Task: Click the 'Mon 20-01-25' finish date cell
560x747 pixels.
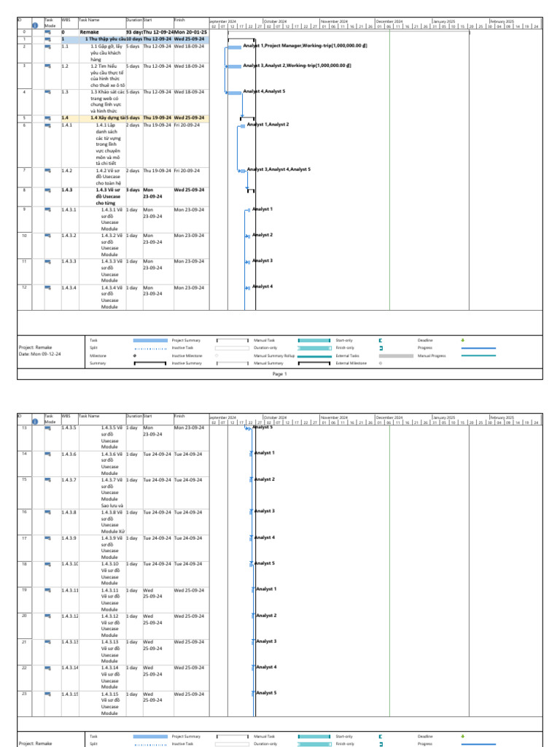Action: (190, 32)
